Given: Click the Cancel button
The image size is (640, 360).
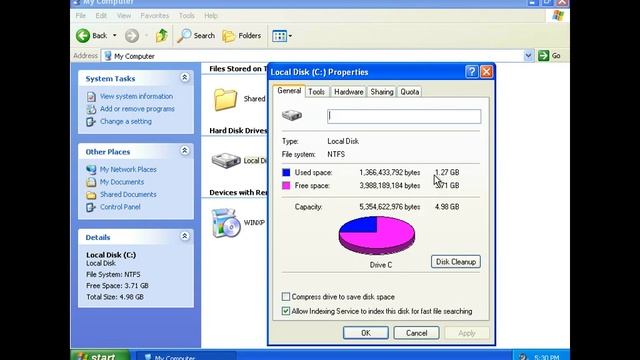Looking at the screenshot, I should coord(416,333).
